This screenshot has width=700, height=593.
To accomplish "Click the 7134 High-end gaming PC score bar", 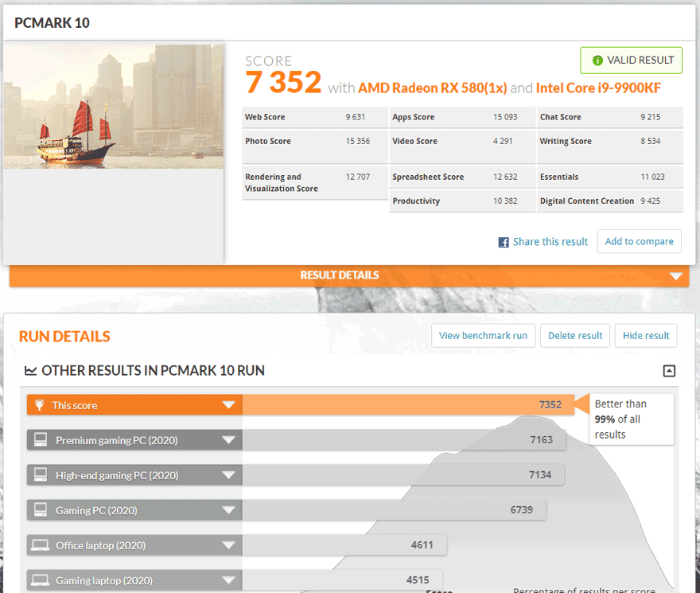I will 403,474.
